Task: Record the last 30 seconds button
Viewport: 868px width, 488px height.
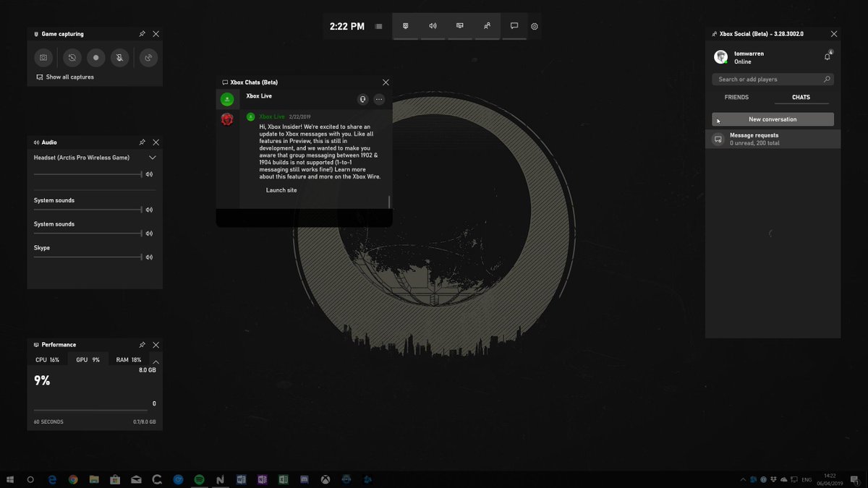Action: (x=72, y=58)
